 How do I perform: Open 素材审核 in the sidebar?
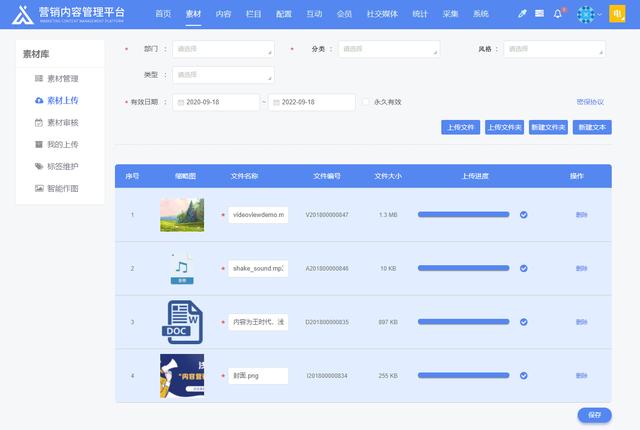(x=62, y=122)
